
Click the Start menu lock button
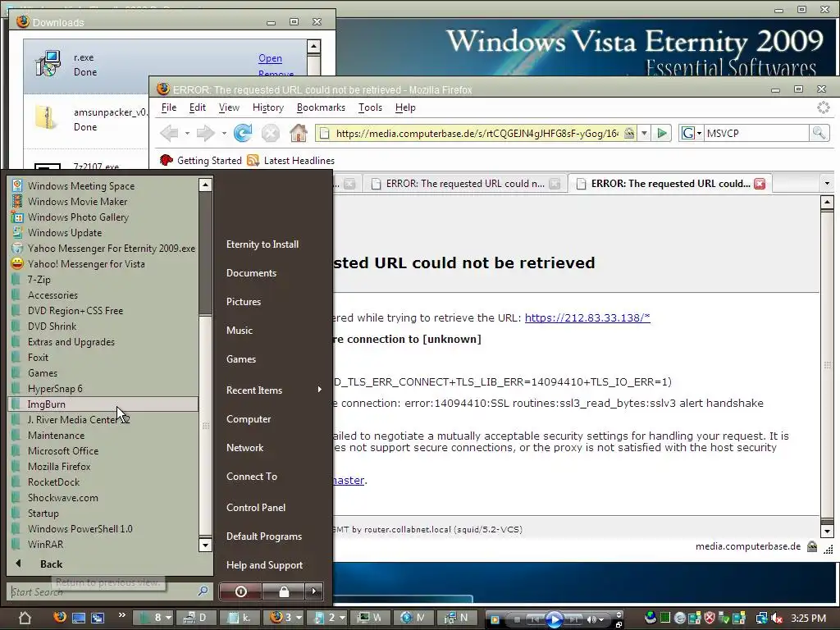click(283, 591)
